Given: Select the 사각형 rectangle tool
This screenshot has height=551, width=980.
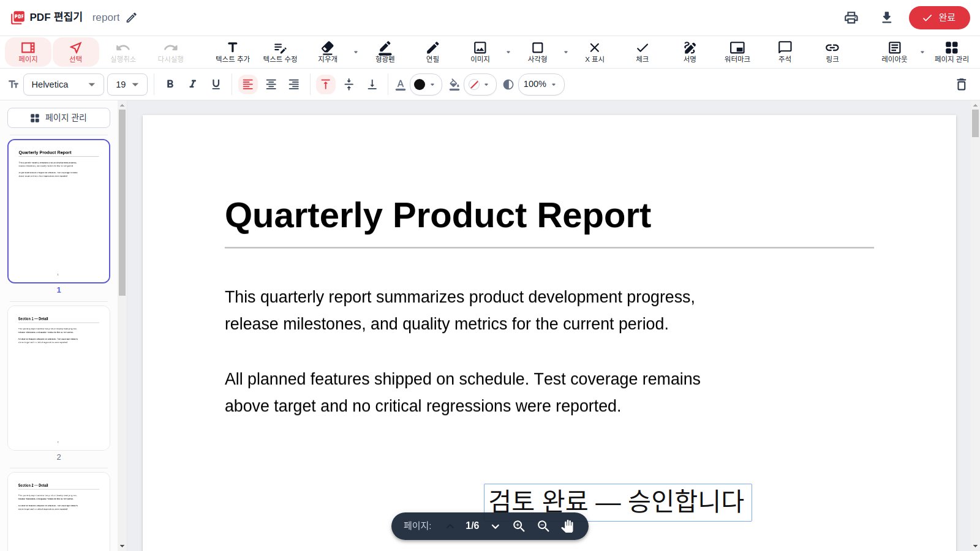Looking at the screenshot, I should point(538,52).
